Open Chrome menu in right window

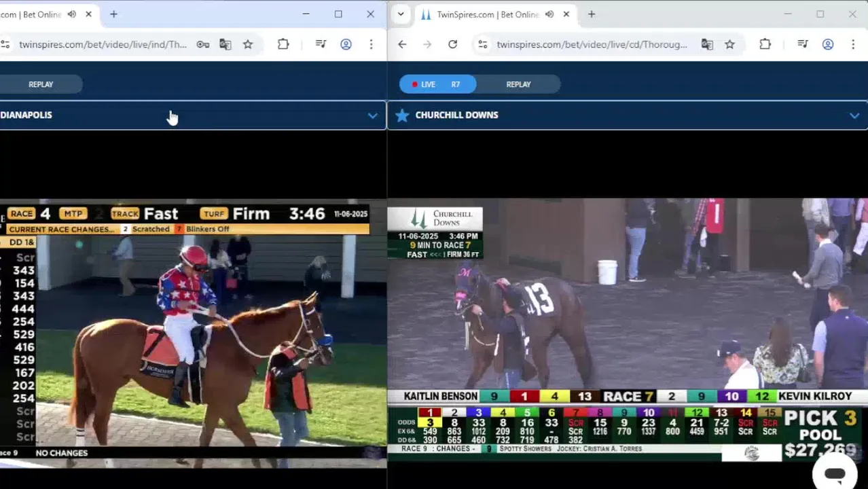point(852,44)
